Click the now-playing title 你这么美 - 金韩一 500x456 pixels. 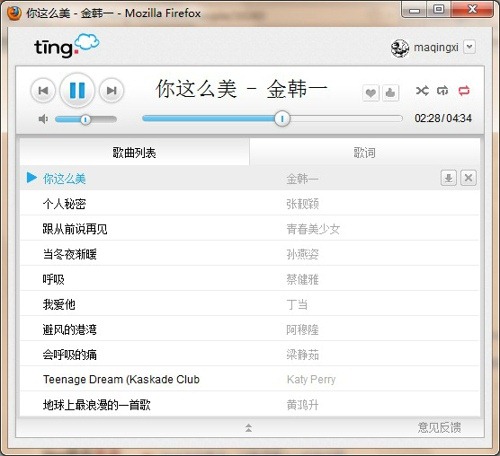coord(241,89)
